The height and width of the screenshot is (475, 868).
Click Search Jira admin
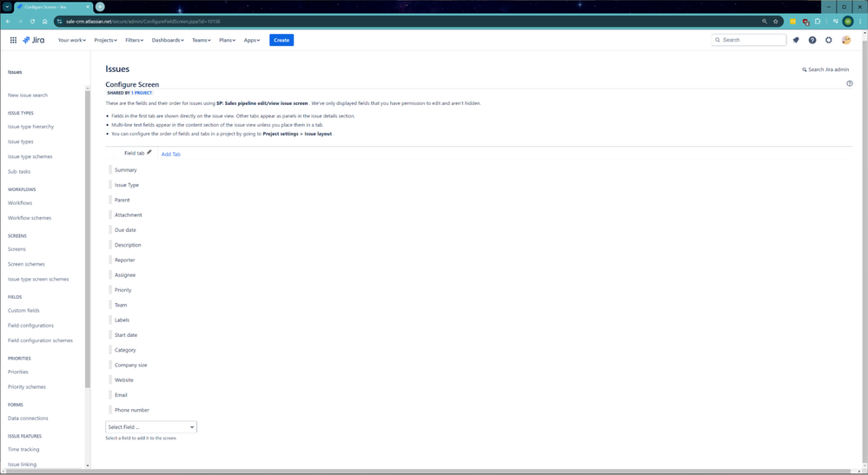tap(825, 69)
